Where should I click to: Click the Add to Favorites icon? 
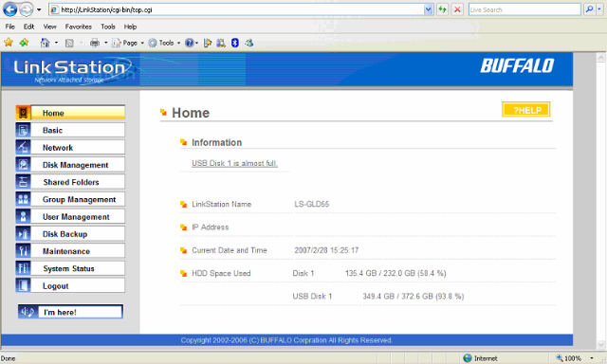(x=24, y=43)
